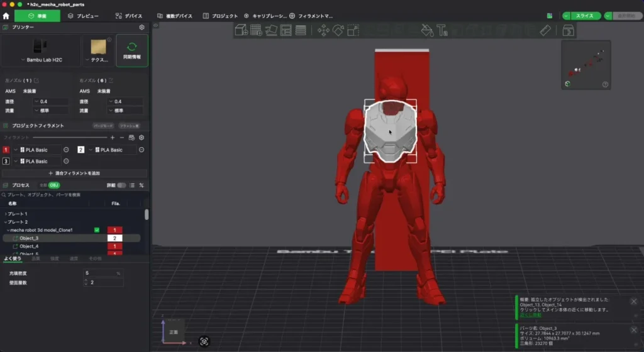Collapse the sidebar with the panel arrow
The width and height of the screenshot is (644, 352).
coord(156,25)
